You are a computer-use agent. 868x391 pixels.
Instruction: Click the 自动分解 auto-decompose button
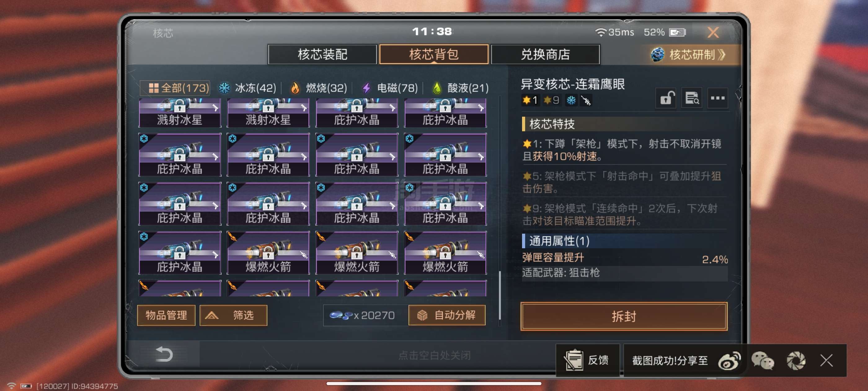point(447,315)
